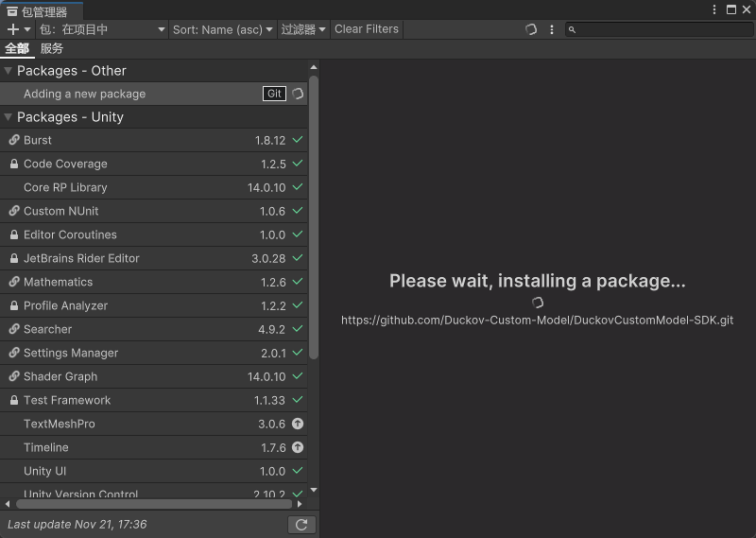756x538 pixels.
Task: Open the add package plus button
Action: click(18, 29)
